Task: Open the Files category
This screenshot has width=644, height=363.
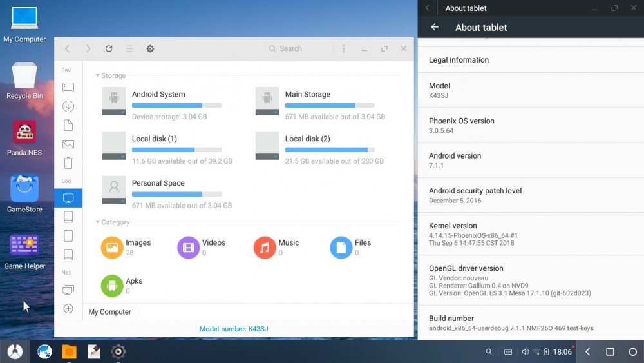Action: coord(350,247)
